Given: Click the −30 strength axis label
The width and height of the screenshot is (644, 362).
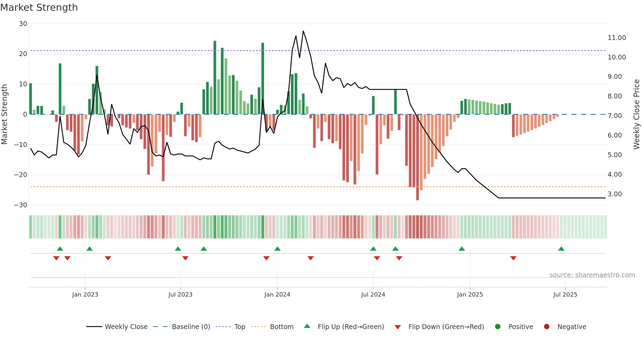Looking at the screenshot, I should [x=20, y=205].
